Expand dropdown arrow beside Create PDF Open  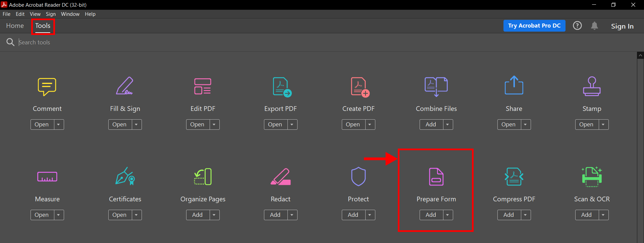tap(370, 124)
